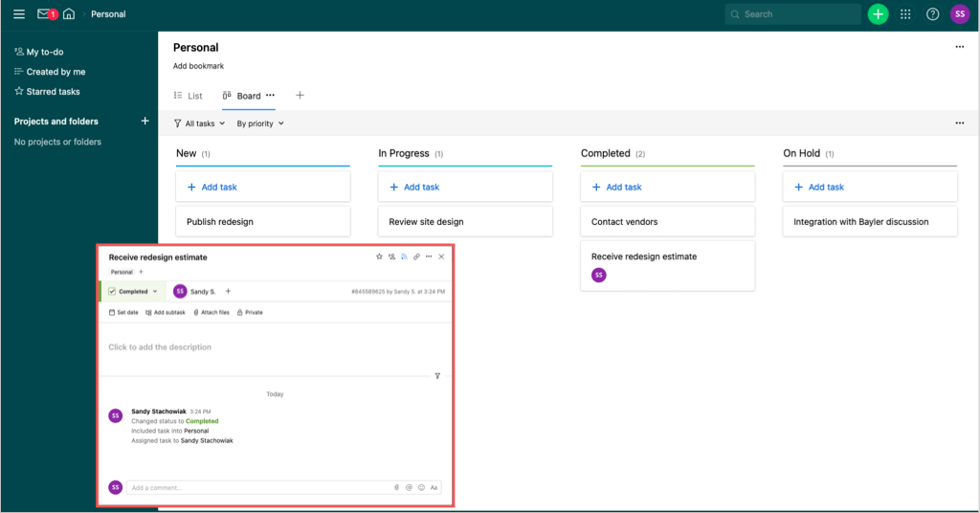Screen dimensions: 980x513
Task: Expand the Completed status dropdown arrow
Action: [x=155, y=291]
